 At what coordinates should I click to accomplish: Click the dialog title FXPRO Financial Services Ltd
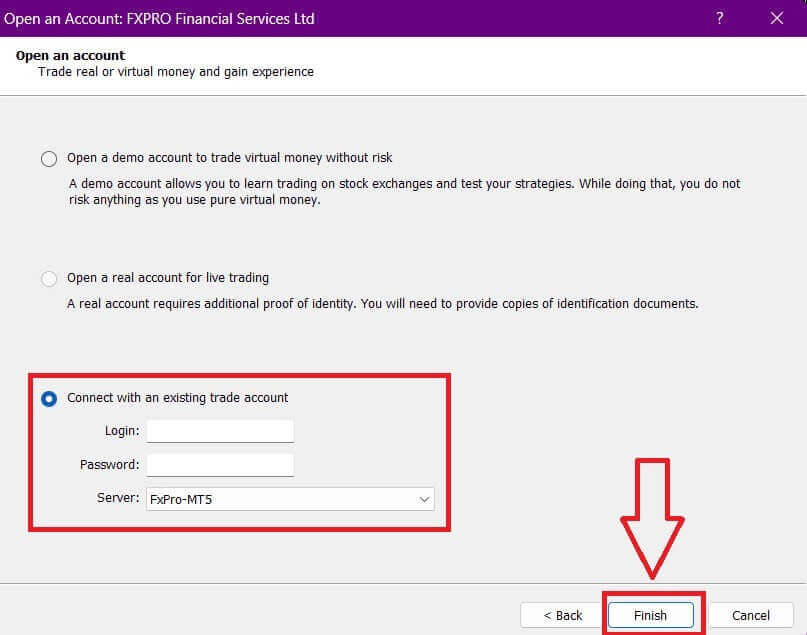160,18
